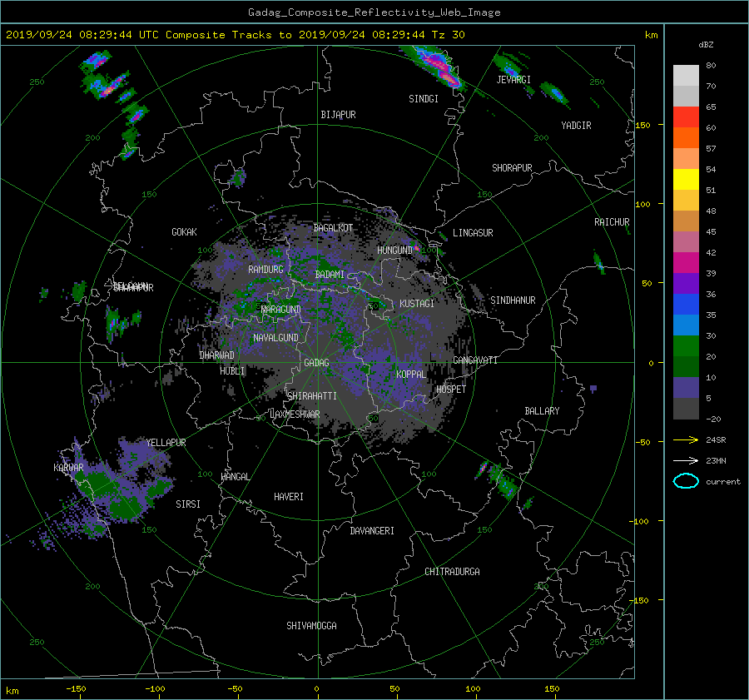Click the HANGAL label
This screenshot has height=700, width=749.
coord(235,477)
